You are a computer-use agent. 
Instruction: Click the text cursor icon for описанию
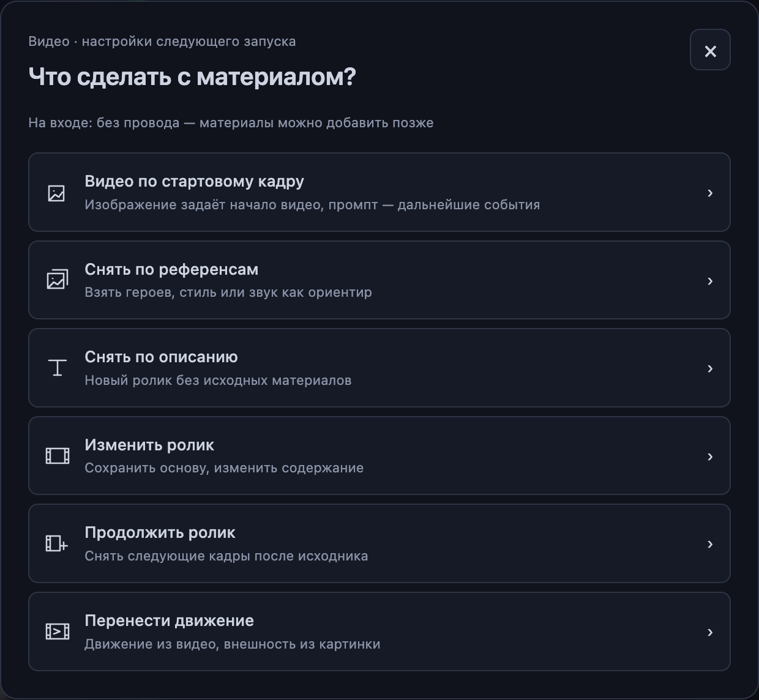(58, 368)
